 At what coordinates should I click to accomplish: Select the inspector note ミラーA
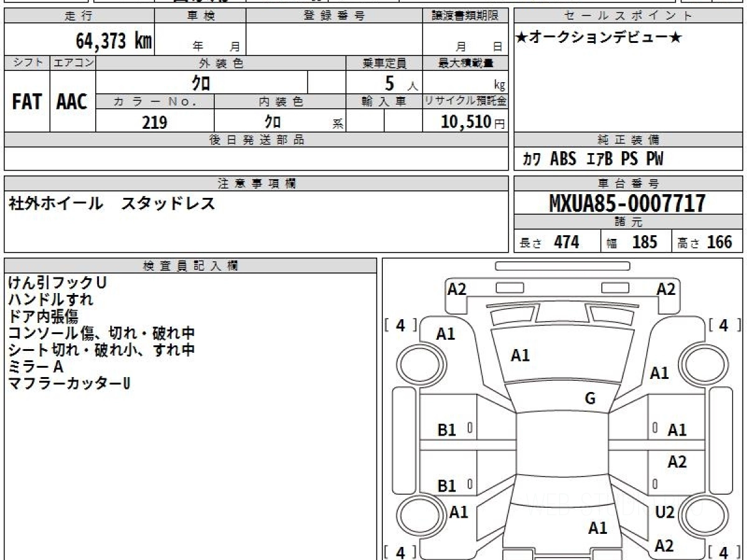tap(36, 366)
